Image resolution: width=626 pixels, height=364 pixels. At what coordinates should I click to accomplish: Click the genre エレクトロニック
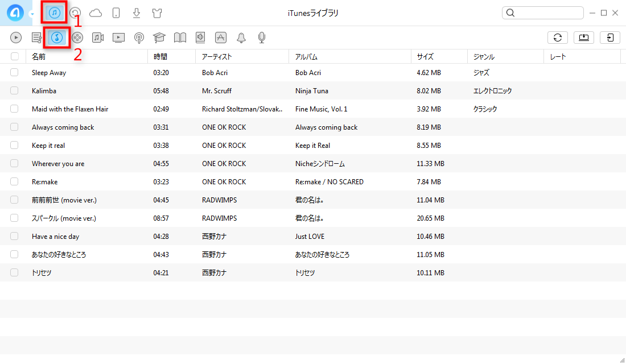(x=492, y=91)
